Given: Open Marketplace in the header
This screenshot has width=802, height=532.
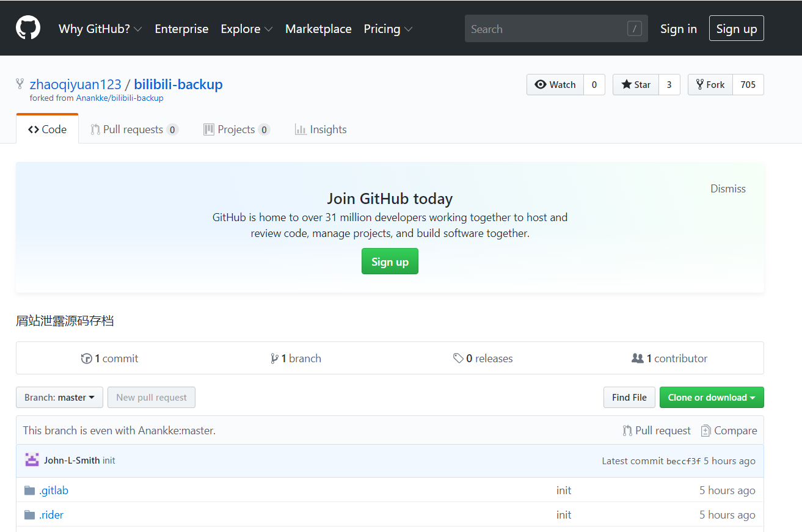Looking at the screenshot, I should 318,29.
